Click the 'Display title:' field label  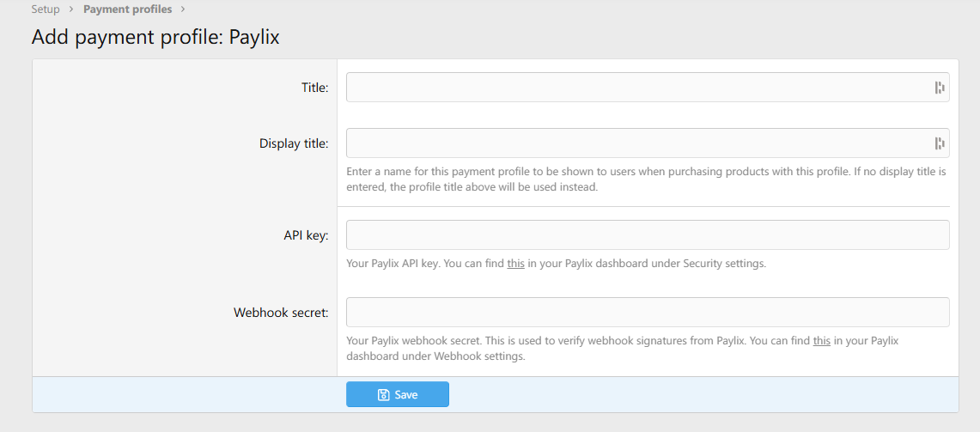[294, 143]
